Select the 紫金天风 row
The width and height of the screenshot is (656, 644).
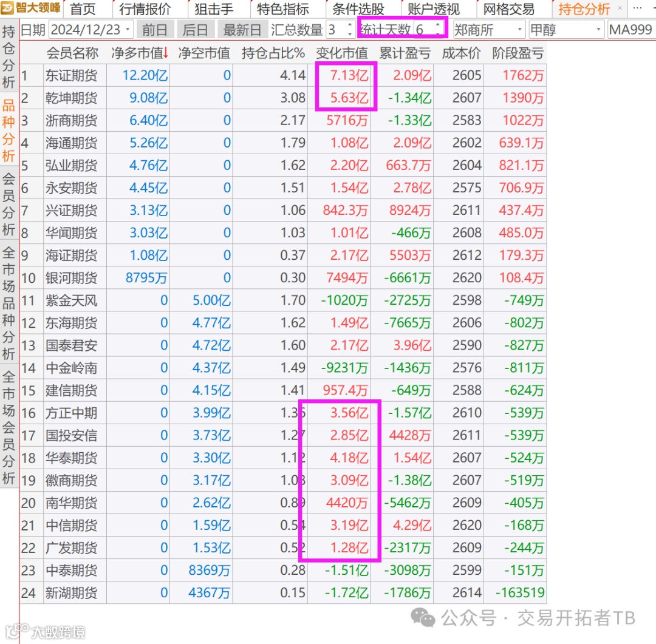click(x=283, y=300)
